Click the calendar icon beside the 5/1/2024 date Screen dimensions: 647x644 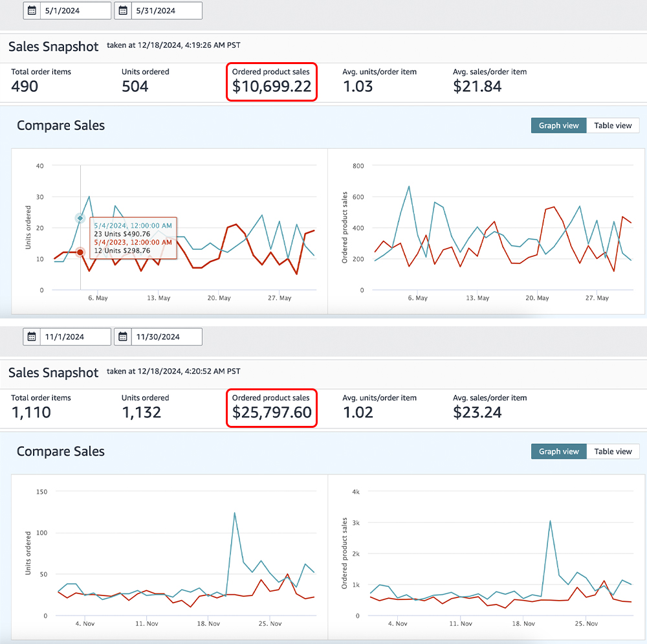32,10
